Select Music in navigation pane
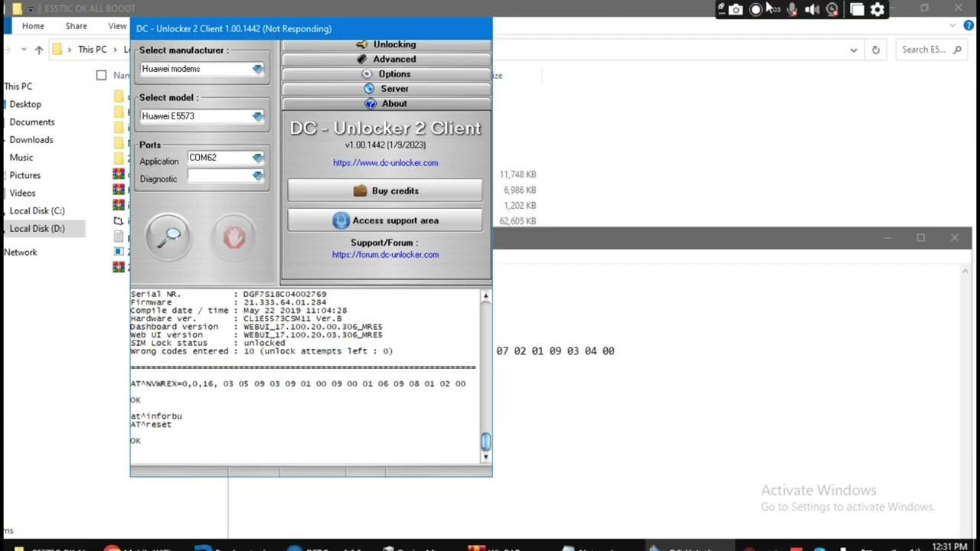The image size is (980, 551). coord(21,158)
